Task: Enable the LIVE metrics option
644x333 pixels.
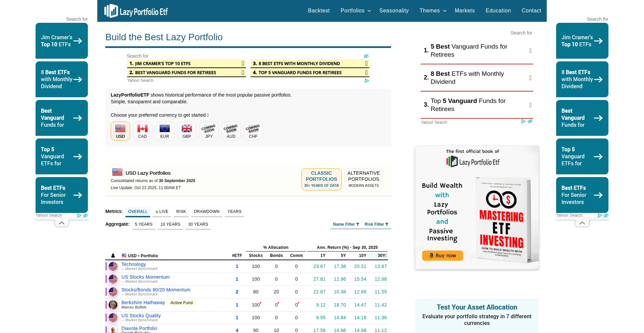Action: coord(162,212)
